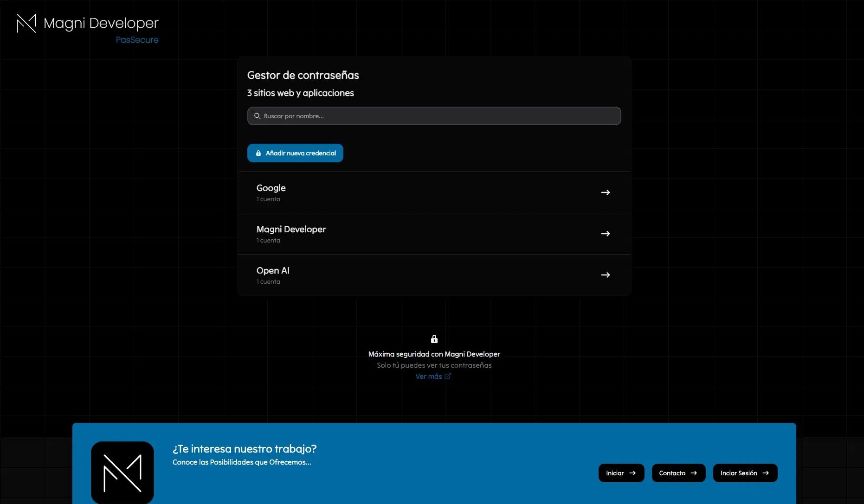864x504 pixels.
Task: Click external-link icon beside Ver más
Action: (x=448, y=376)
